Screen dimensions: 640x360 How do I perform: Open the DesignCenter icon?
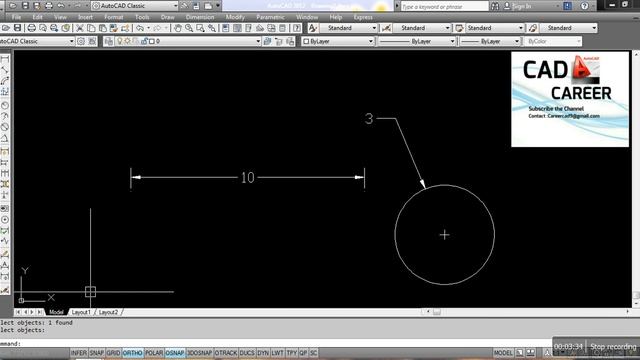[x=237, y=28]
